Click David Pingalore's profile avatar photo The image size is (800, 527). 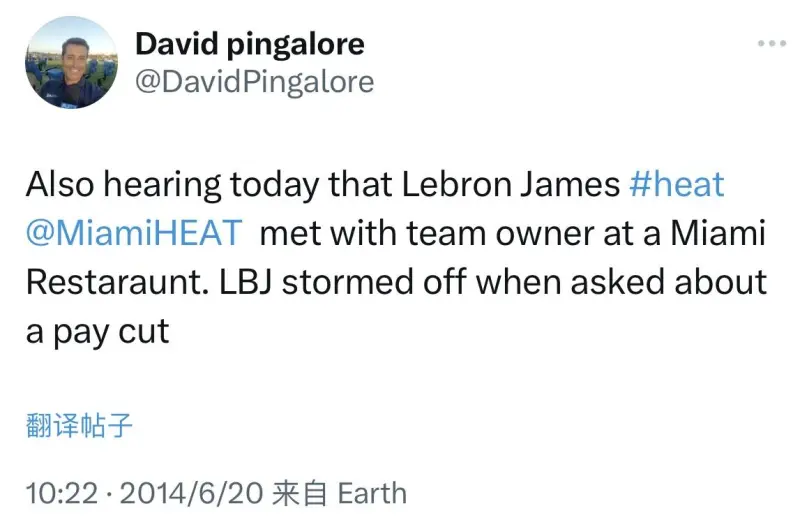pos(71,62)
